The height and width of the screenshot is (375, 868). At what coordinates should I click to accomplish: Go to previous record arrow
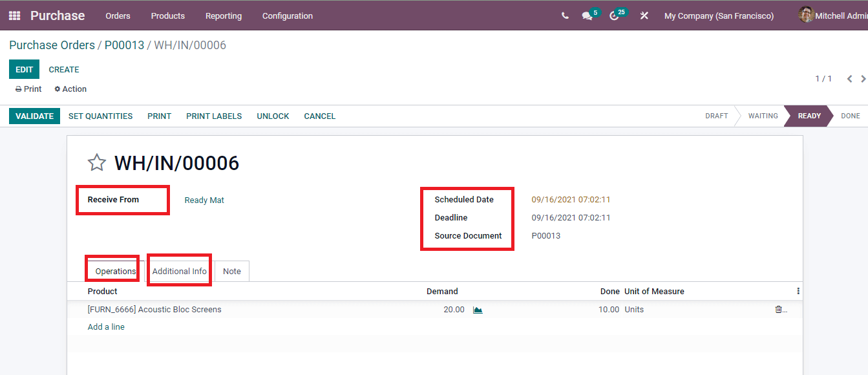coord(849,79)
